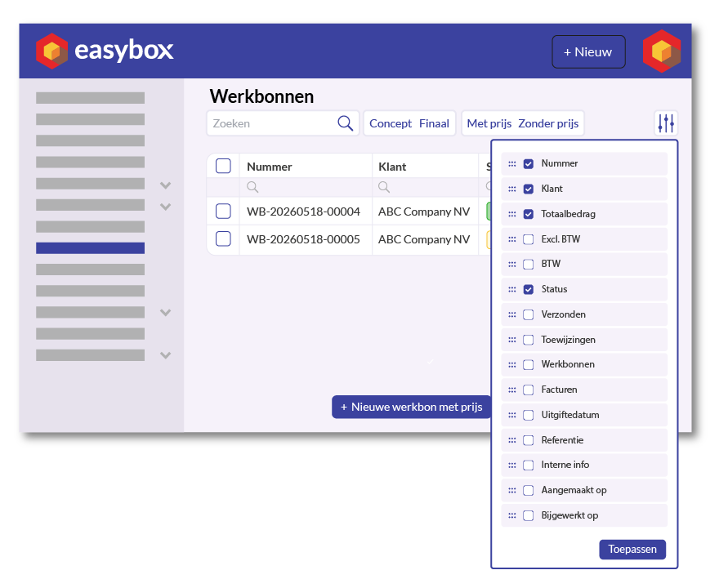Click Nieuwe werkbon met prijs button
This screenshot has height=588, width=719.
(x=411, y=407)
